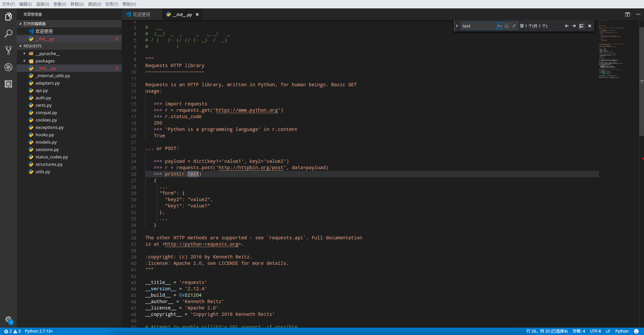Open the Edit menu (编辑)
Screen dimensions: 644x335
[x=25, y=4]
